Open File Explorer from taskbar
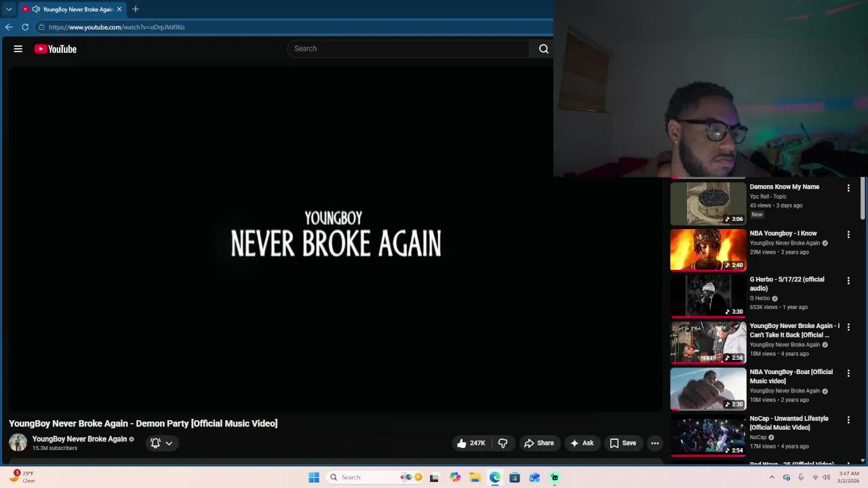The image size is (868, 488). [x=475, y=477]
